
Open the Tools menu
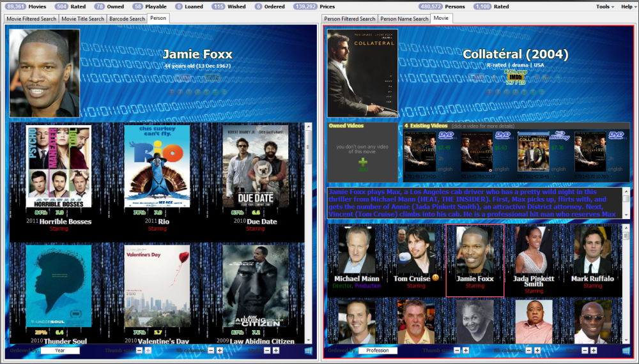click(x=604, y=6)
